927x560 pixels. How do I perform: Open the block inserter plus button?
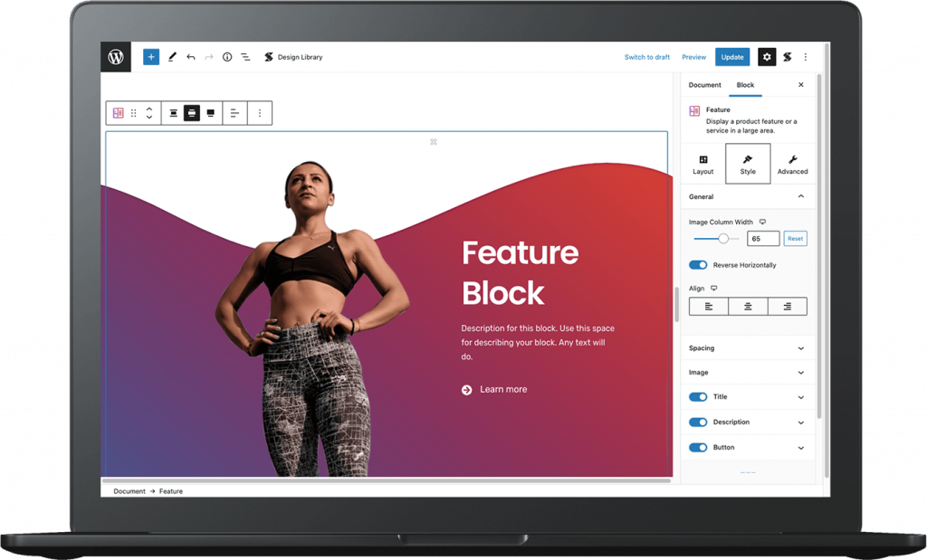[151, 57]
